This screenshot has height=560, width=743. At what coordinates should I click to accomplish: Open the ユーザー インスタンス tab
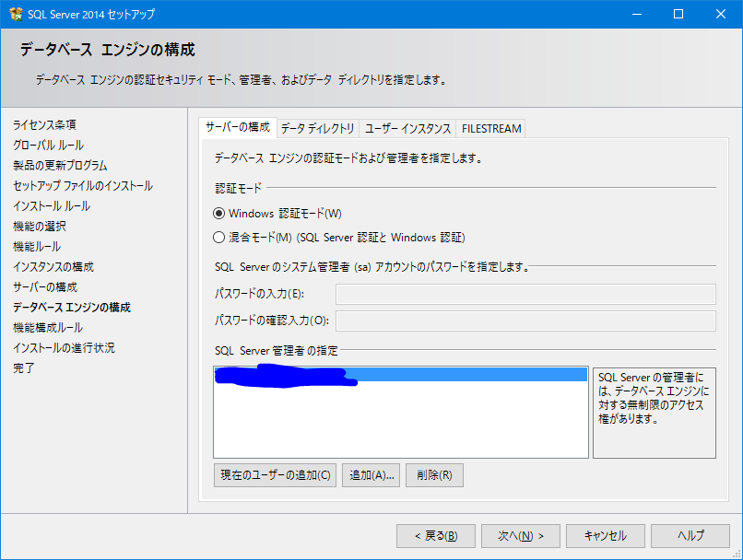tap(407, 129)
